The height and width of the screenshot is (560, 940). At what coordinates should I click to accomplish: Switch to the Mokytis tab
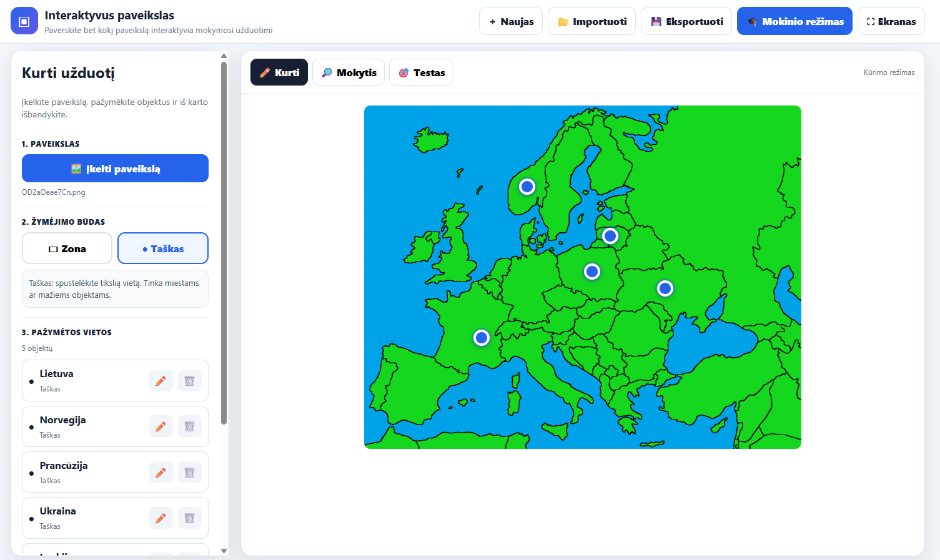(349, 72)
